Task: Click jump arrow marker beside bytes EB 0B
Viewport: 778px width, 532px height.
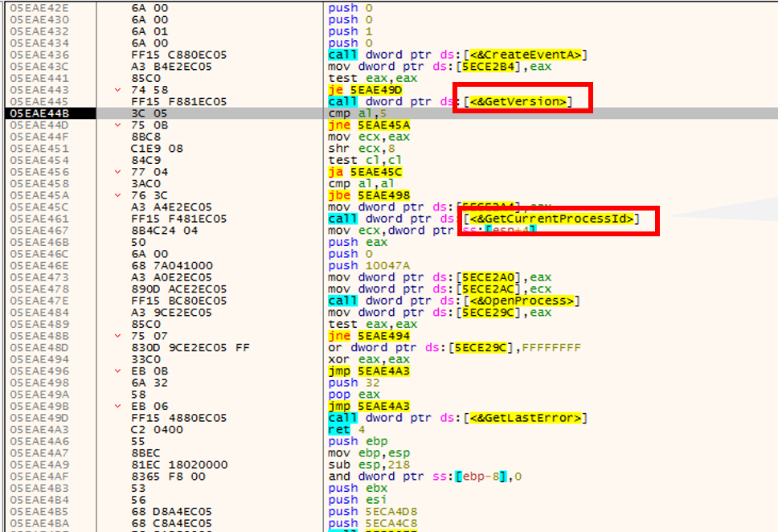Action: 117,371
